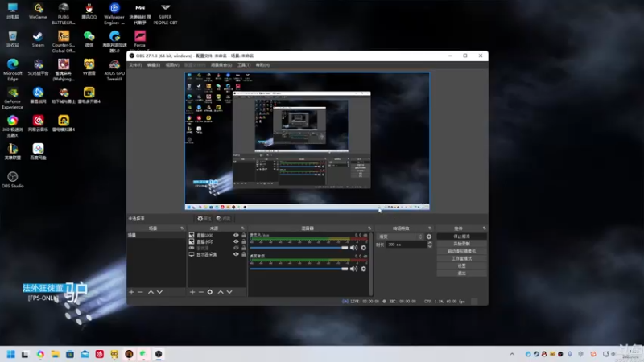644x362 pixels.
Task: Move scene up using the Scenes panel up arrow
Action: 151,292
